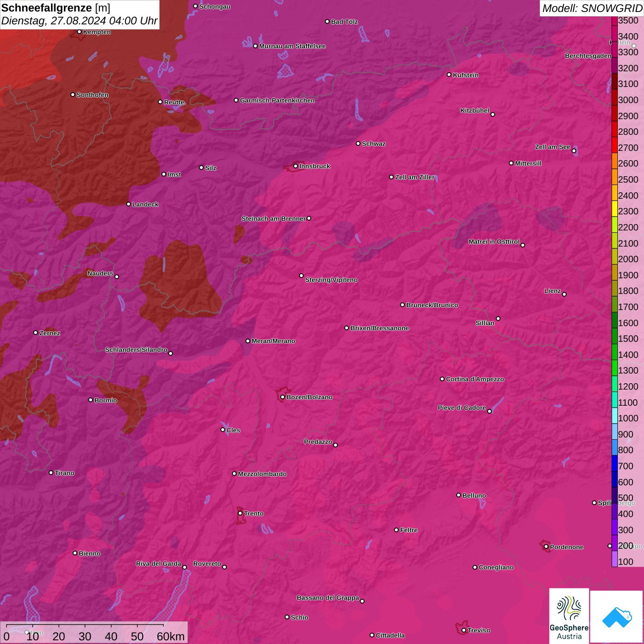The height and width of the screenshot is (644, 644).
Task: Click the 3500 m legend color swatch
Action: point(615,21)
